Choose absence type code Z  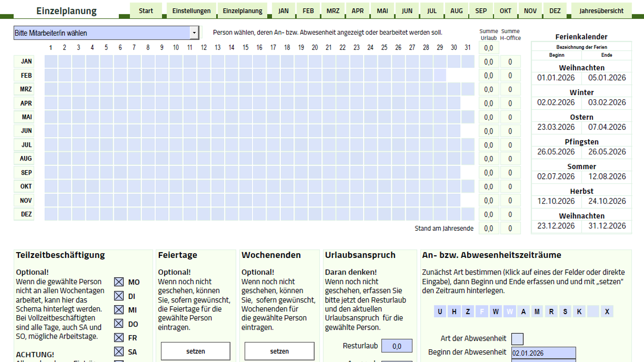[x=468, y=312]
